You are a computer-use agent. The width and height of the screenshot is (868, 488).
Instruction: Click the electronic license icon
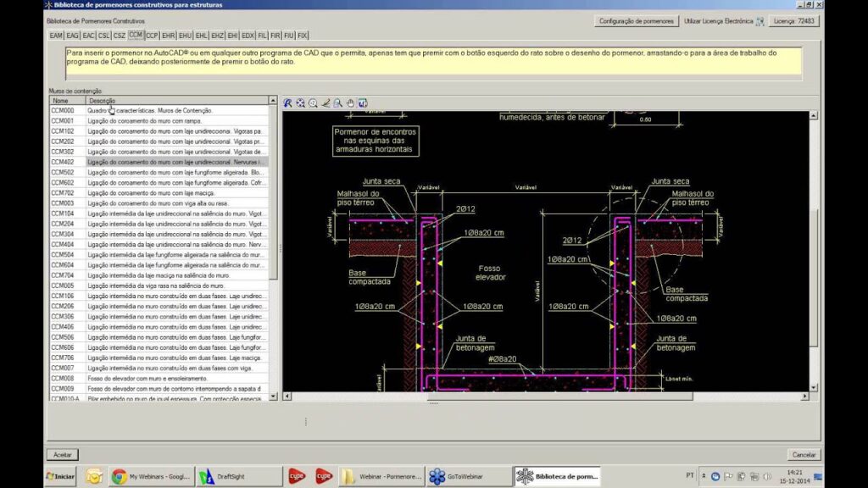[x=759, y=20]
